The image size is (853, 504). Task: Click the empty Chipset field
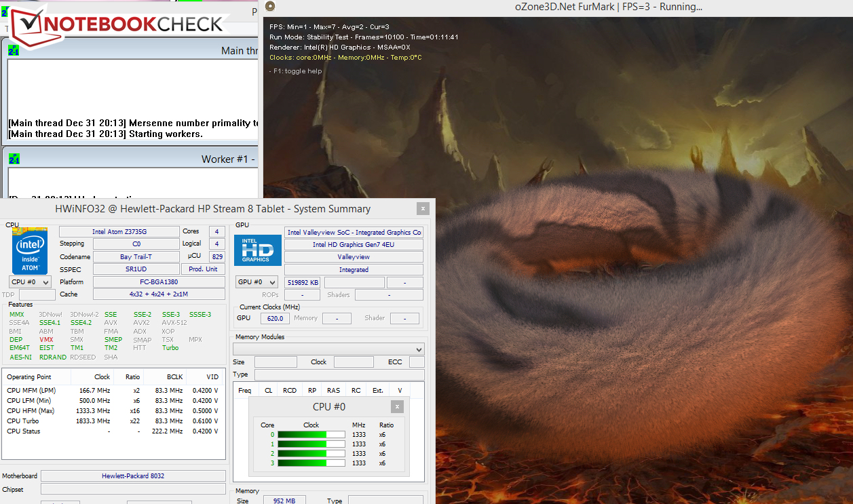[x=133, y=489]
